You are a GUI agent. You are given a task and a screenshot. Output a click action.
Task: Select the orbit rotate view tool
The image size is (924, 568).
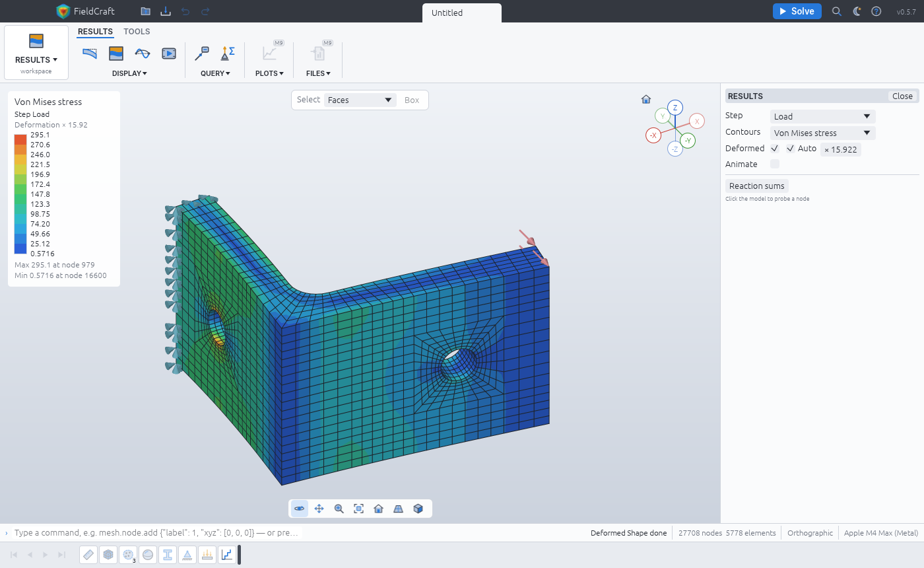point(300,509)
